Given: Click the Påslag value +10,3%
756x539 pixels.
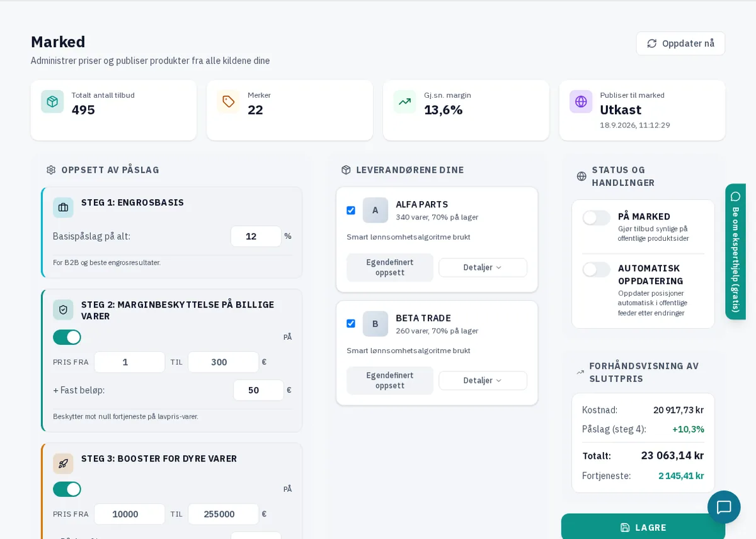Looking at the screenshot, I should point(688,429).
